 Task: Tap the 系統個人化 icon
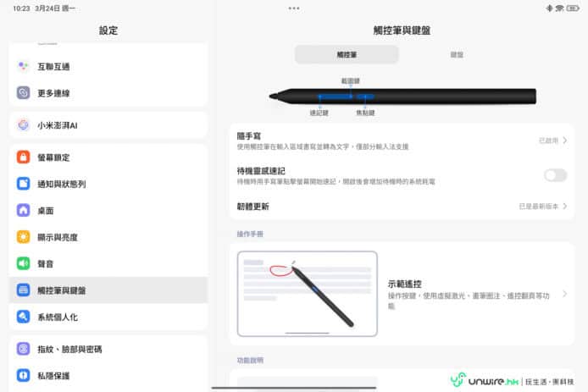click(x=24, y=317)
